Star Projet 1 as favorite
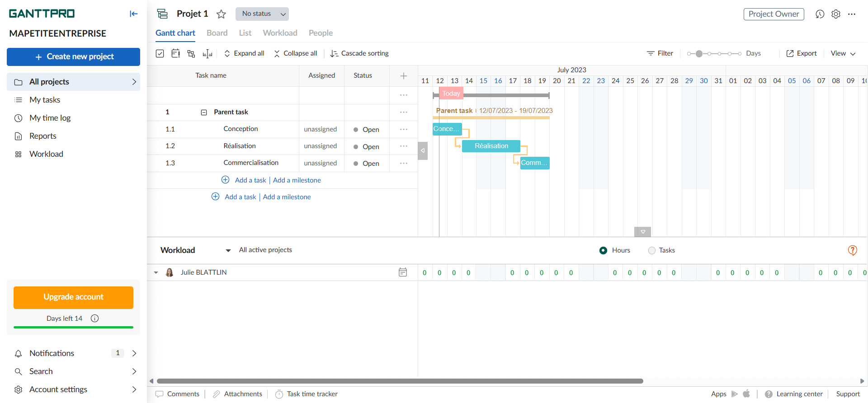The image size is (868, 403). [x=221, y=14]
